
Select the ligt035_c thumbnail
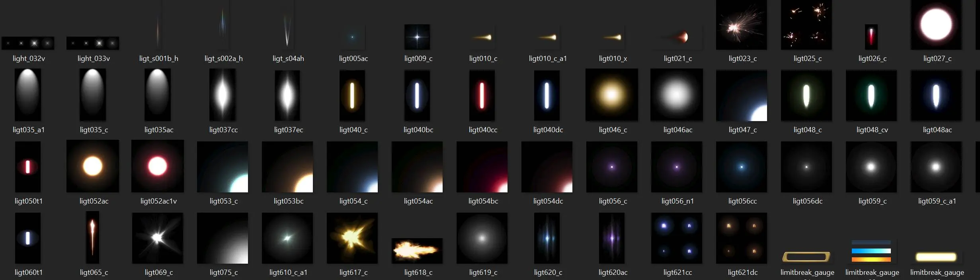click(93, 95)
